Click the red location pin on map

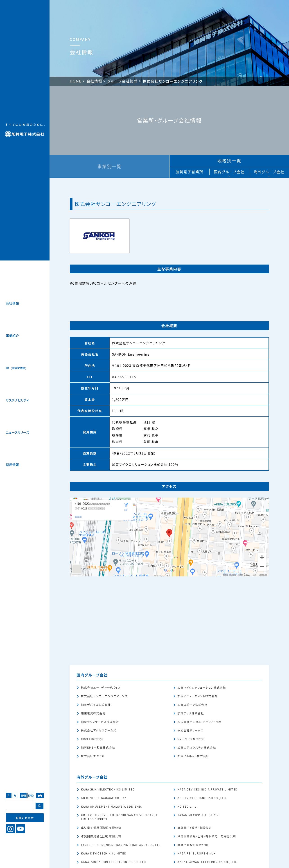click(x=169, y=533)
